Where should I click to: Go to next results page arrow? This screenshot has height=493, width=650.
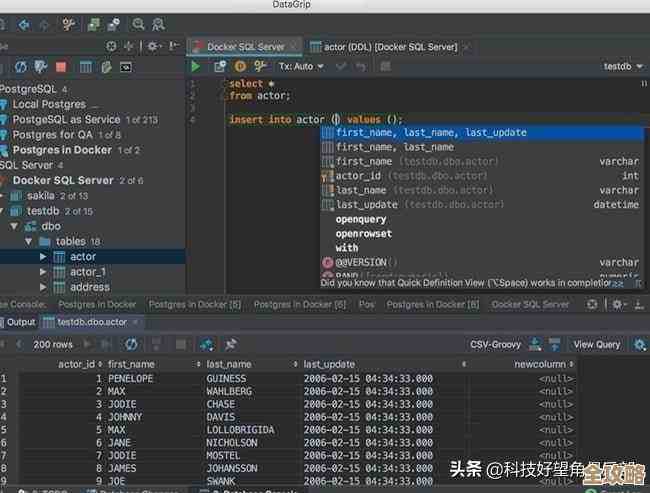[86, 344]
